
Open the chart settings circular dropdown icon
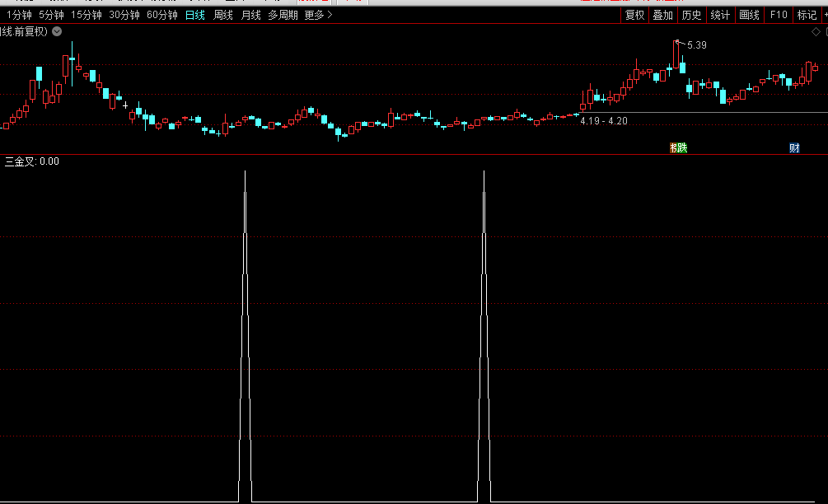click(57, 31)
